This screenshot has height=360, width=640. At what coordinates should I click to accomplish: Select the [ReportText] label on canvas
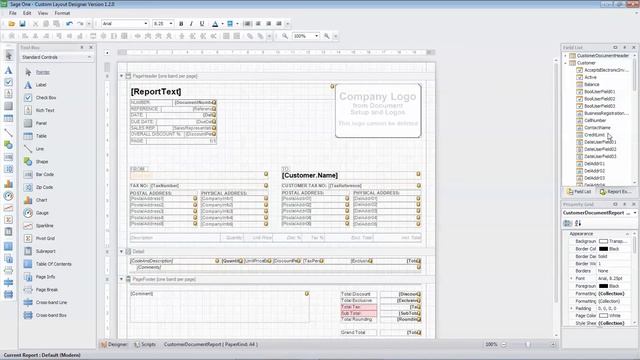[156, 92]
